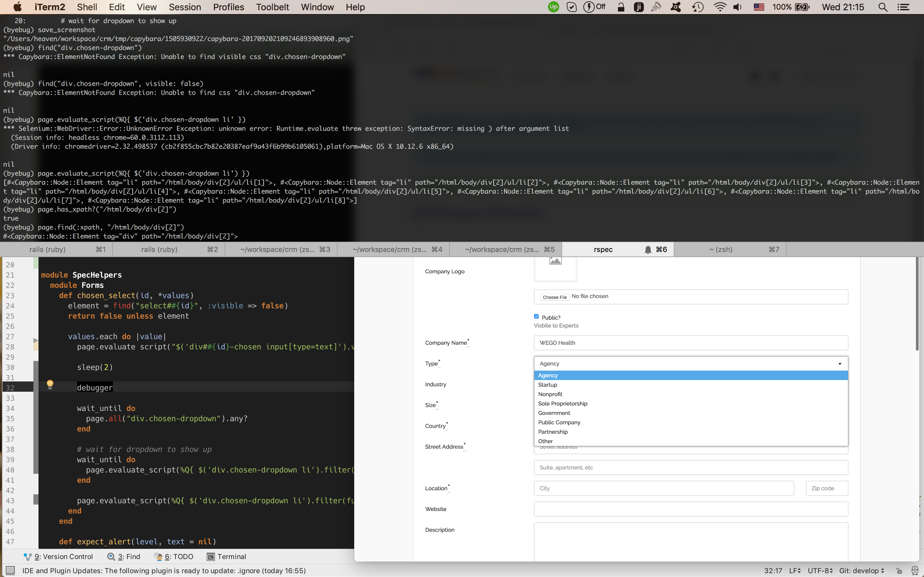Click Choose File for the company logo

coord(554,297)
